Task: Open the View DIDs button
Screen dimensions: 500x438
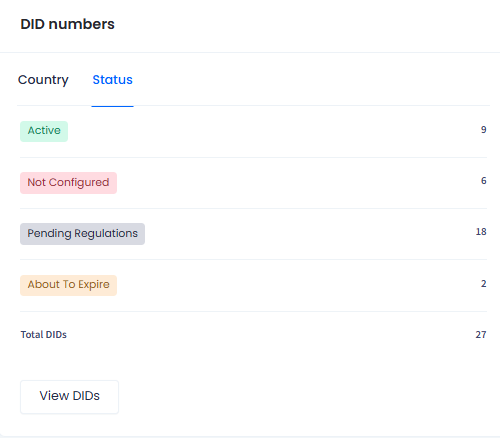Action: pyautogui.click(x=69, y=397)
